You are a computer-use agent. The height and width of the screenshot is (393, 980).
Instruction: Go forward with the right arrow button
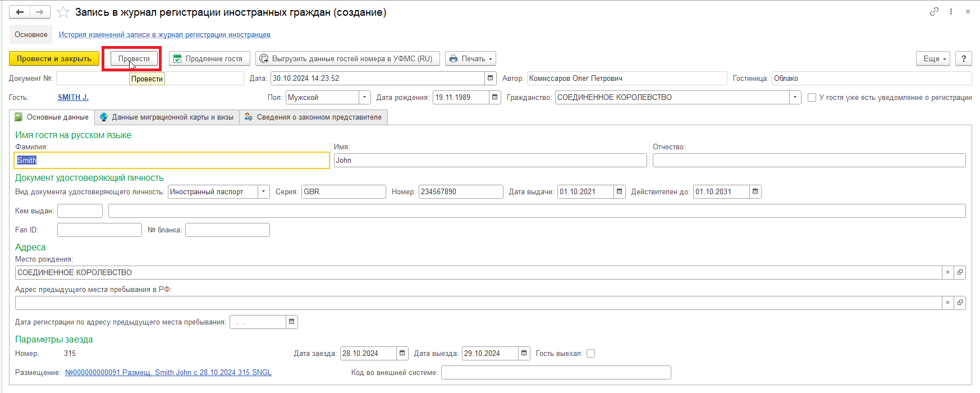point(40,12)
